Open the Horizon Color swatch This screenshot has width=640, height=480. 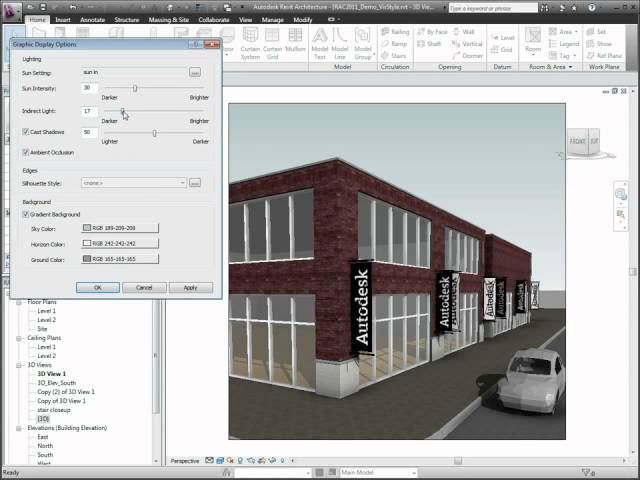(120, 243)
